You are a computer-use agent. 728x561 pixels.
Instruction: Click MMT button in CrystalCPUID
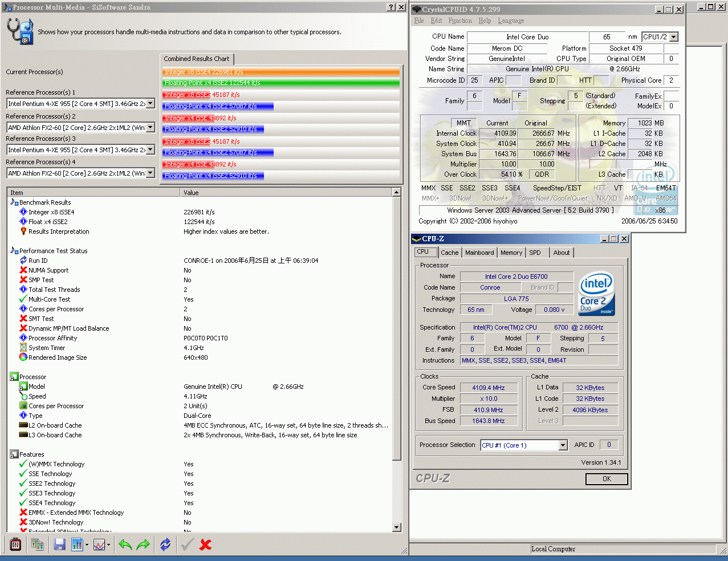click(x=463, y=123)
